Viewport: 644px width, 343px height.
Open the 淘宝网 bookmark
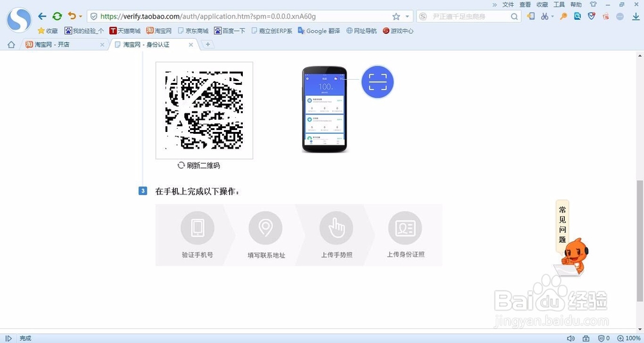pos(159,31)
